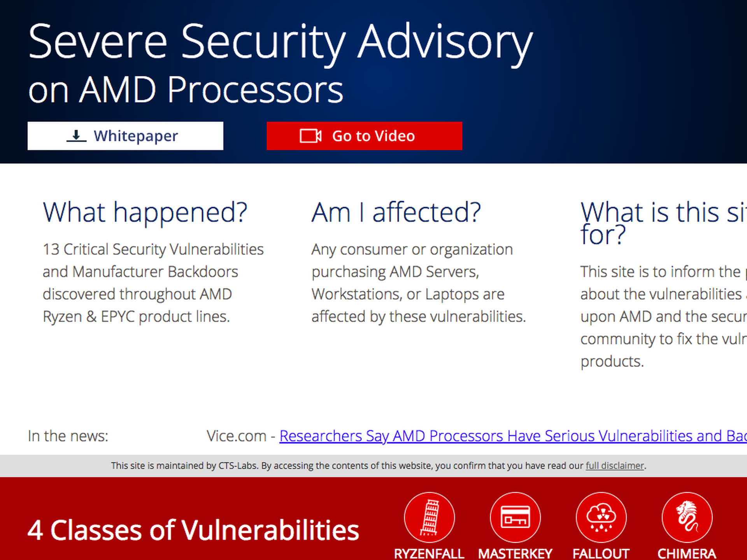Click the 'What happened?' heading
Screen dimensions: 747x560
pyautogui.click(x=145, y=213)
